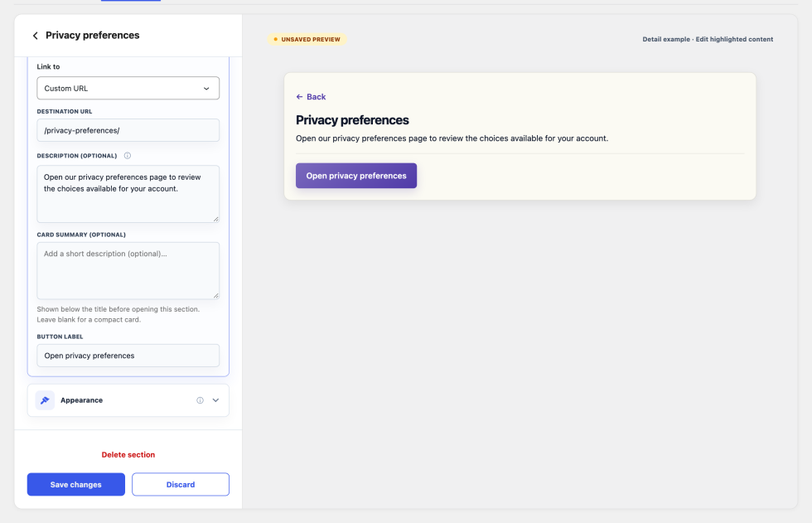Click the Unsaved Preview badge
This screenshot has width=812, height=523.
(x=307, y=39)
